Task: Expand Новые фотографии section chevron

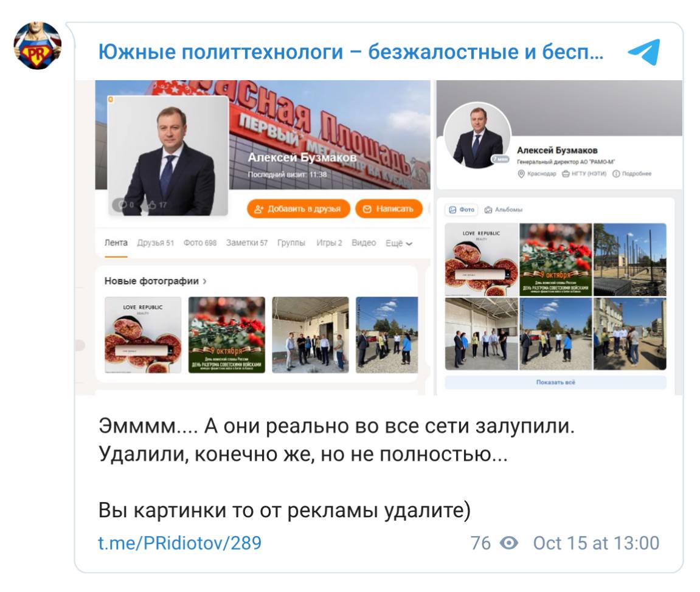Action: [204, 281]
